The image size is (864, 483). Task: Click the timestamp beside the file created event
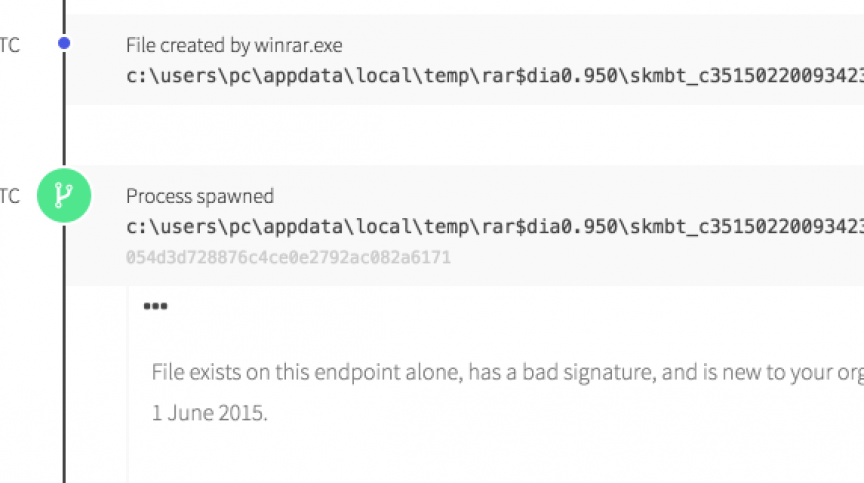pos(9,44)
